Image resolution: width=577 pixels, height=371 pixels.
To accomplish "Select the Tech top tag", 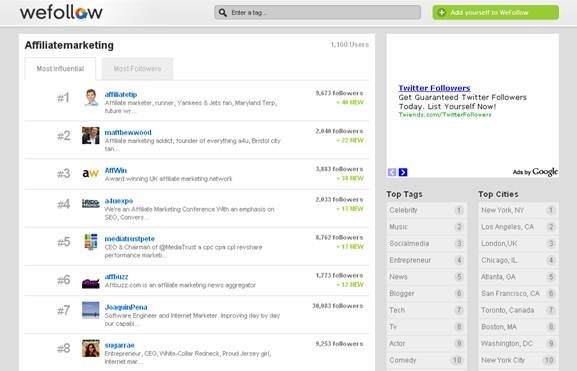I will 426,310.
